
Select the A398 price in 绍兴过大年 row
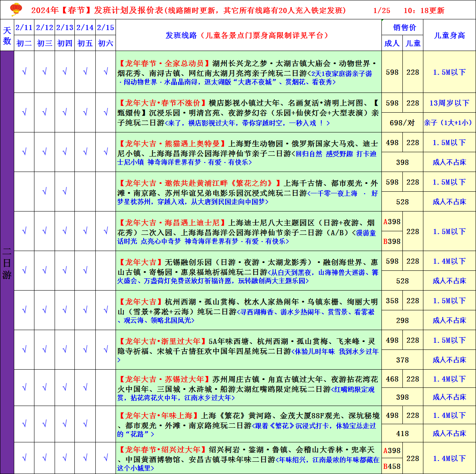pos(392,451)
